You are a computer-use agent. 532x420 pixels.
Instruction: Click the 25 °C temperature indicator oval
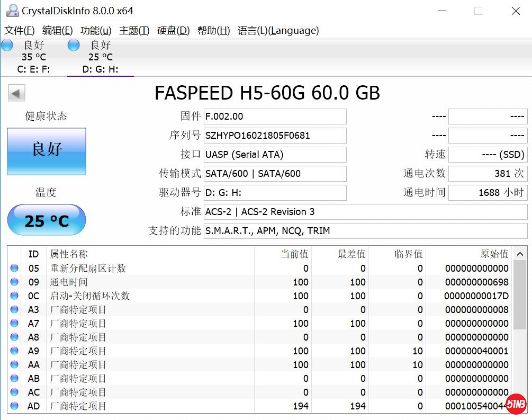(46, 219)
